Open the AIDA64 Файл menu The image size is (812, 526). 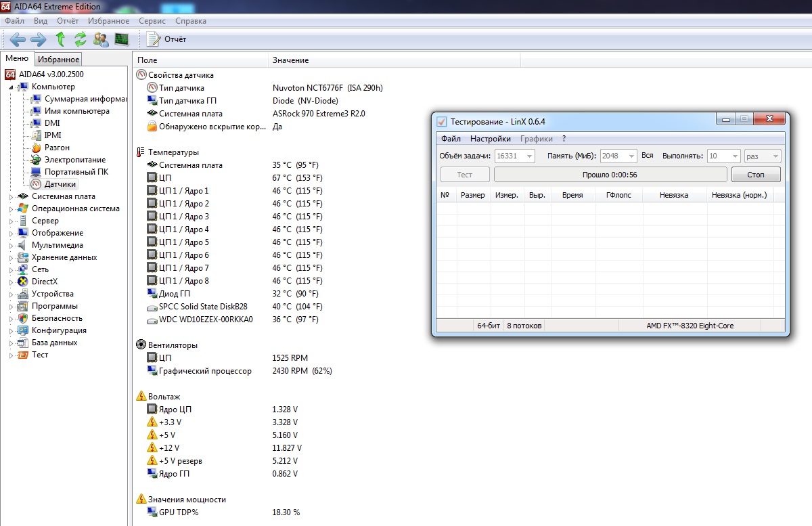pos(14,21)
